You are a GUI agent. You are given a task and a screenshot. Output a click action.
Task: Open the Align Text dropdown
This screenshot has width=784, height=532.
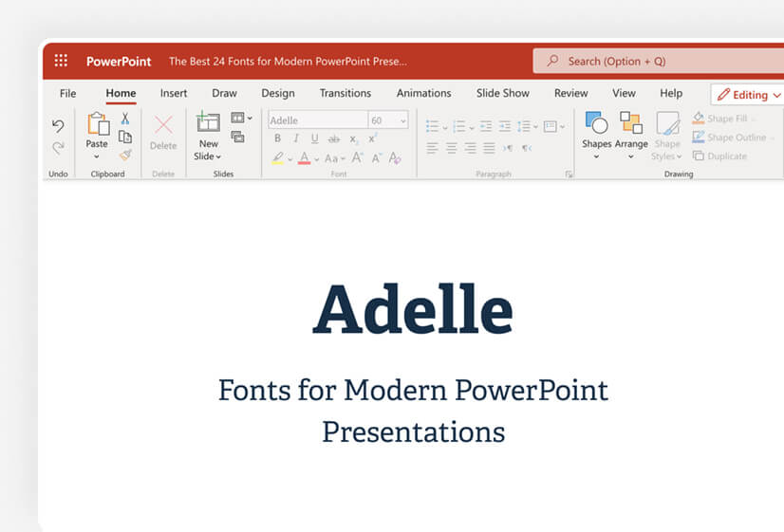pos(554,126)
